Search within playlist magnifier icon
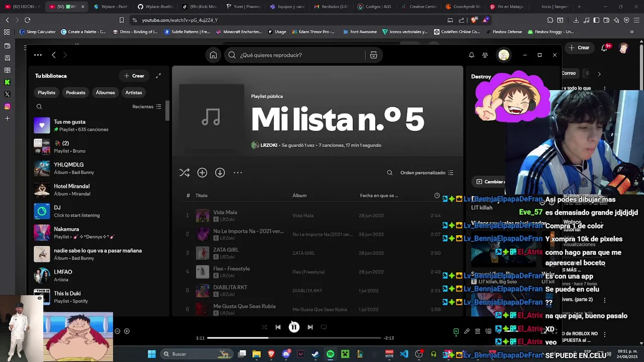 [389, 172]
